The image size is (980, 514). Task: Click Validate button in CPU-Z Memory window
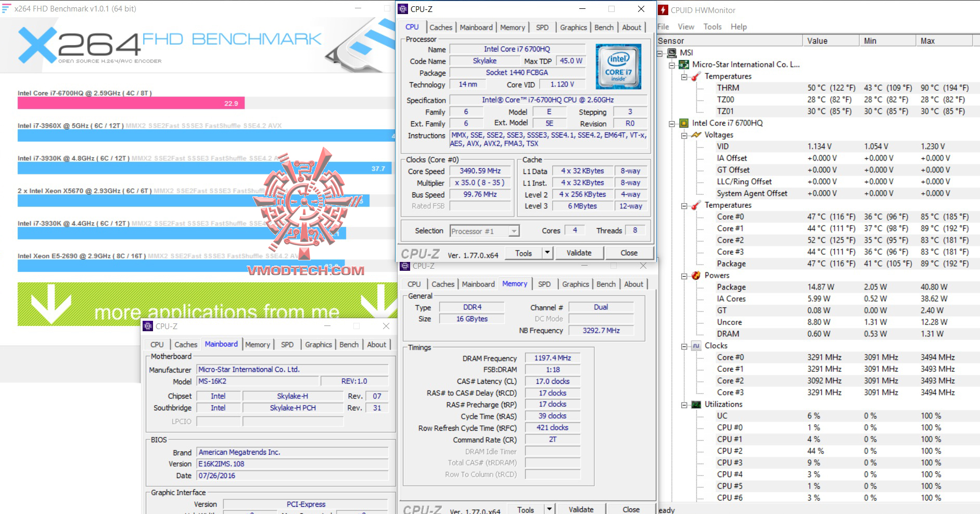coord(581,509)
